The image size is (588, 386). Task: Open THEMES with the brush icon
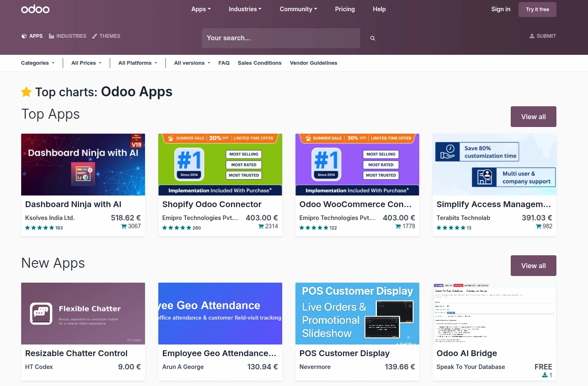(106, 36)
